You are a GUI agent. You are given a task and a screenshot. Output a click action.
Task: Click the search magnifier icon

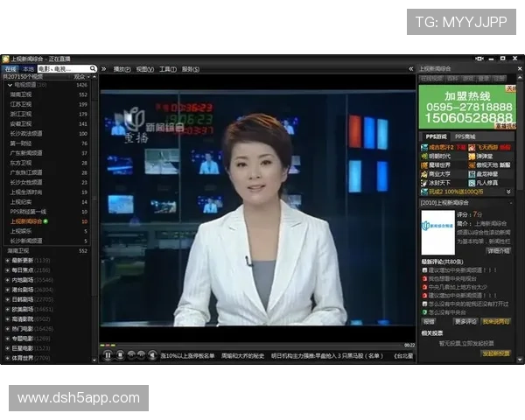pyautogui.click(x=93, y=68)
